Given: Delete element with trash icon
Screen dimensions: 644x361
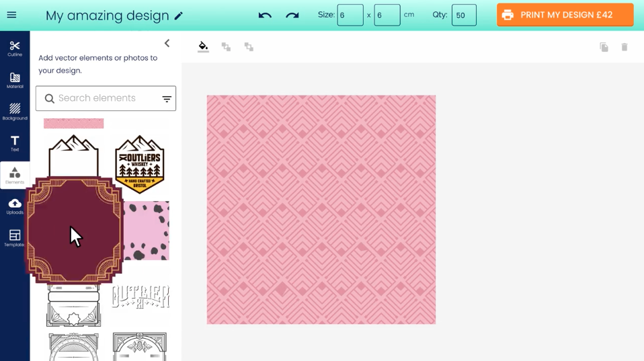Looking at the screenshot, I should [x=625, y=47].
